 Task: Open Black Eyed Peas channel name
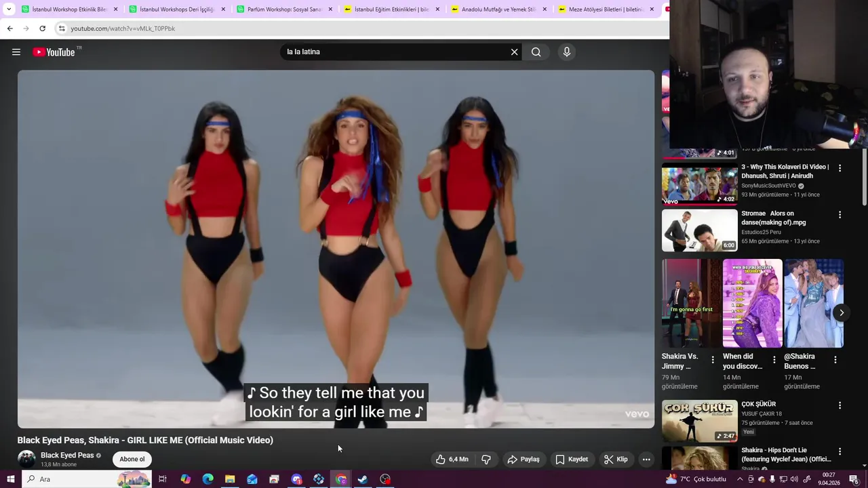tap(67, 455)
